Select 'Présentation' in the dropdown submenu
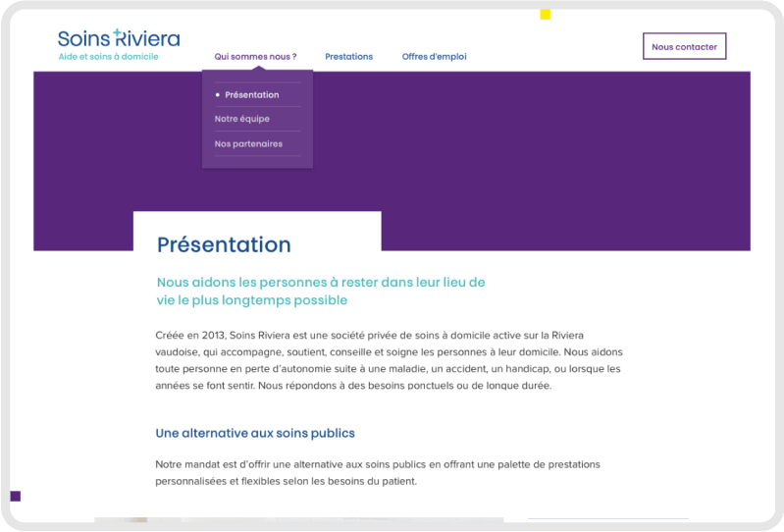The image size is (784, 532). (252, 95)
